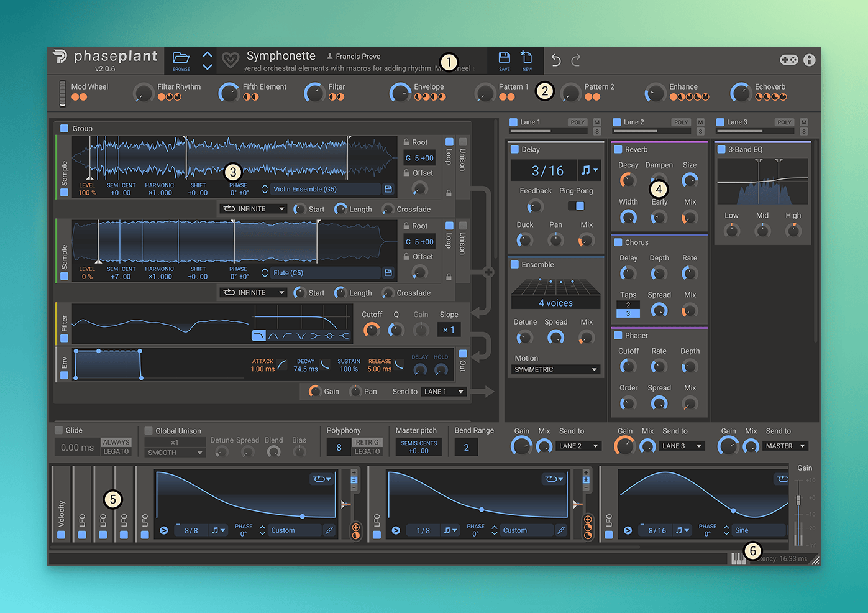The height and width of the screenshot is (613, 868).
Task: Enable the Glide checkbox
Action: click(x=59, y=430)
